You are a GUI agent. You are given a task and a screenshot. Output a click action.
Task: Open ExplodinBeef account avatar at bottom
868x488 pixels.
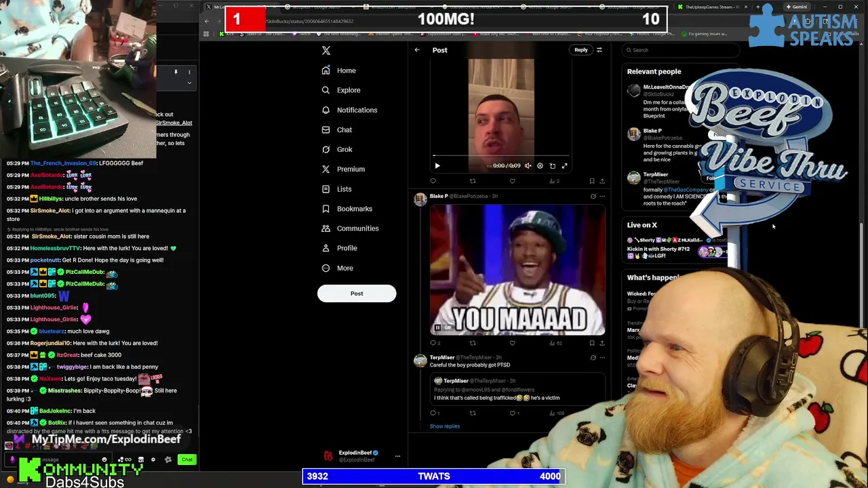click(x=328, y=456)
